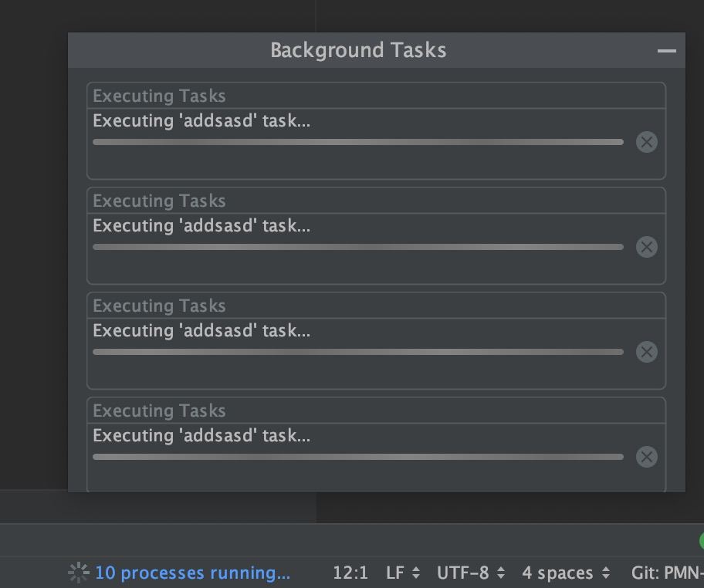Select the third Executing 'addsasd' task text
704x588 pixels.
201,331
